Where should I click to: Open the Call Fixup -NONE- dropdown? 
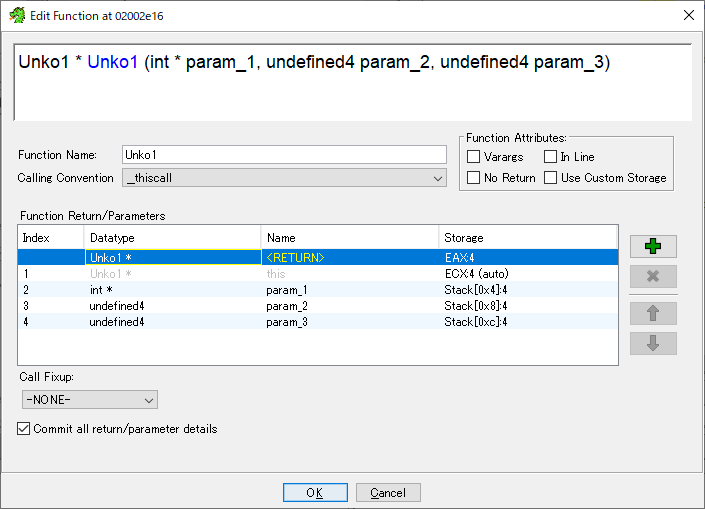tap(89, 400)
